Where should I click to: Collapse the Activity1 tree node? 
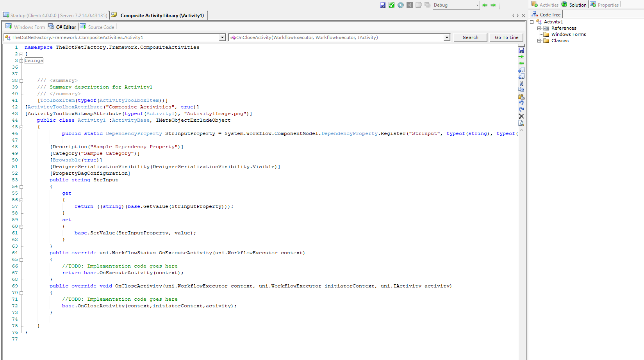pos(532,22)
